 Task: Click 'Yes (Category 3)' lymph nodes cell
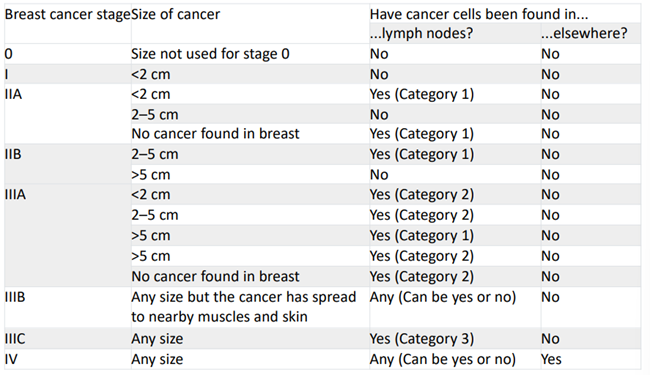click(x=422, y=339)
